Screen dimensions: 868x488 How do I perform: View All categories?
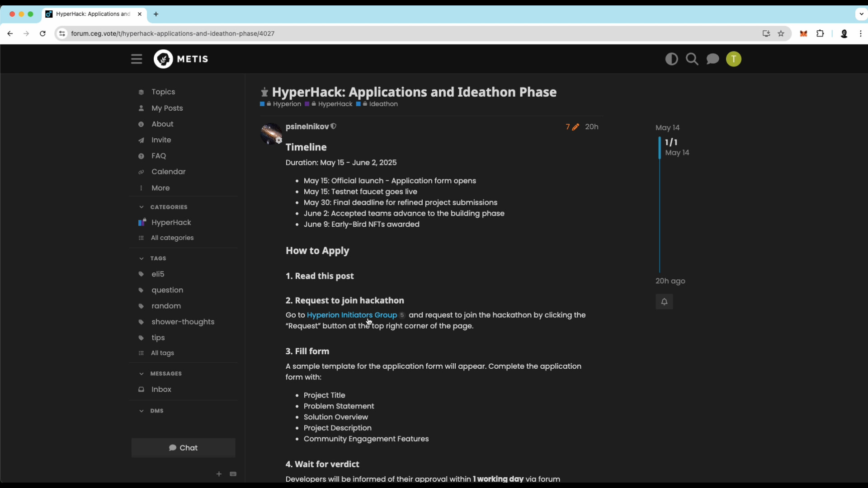(172, 238)
